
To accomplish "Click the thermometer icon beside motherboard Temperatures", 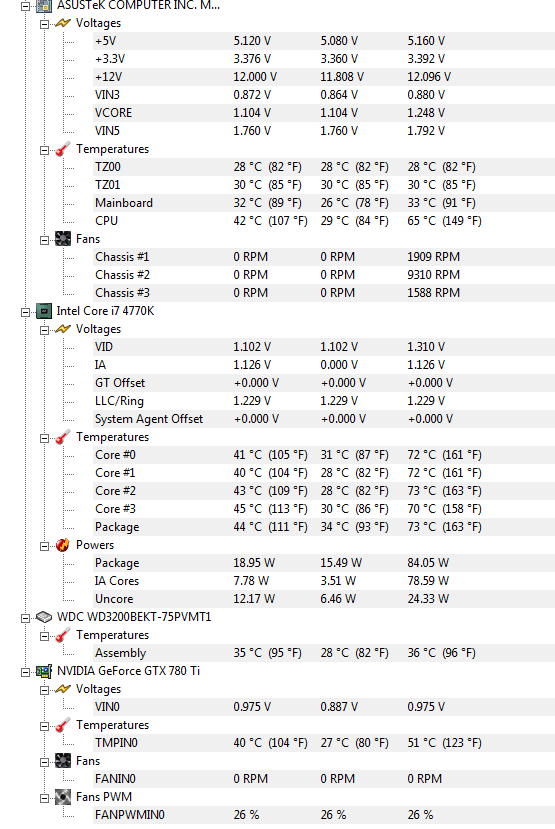I will (63, 150).
